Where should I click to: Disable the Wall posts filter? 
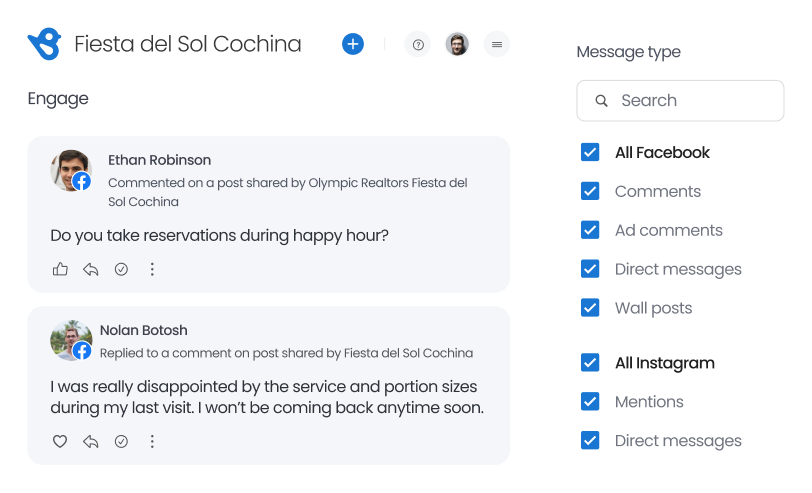[x=590, y=308]
